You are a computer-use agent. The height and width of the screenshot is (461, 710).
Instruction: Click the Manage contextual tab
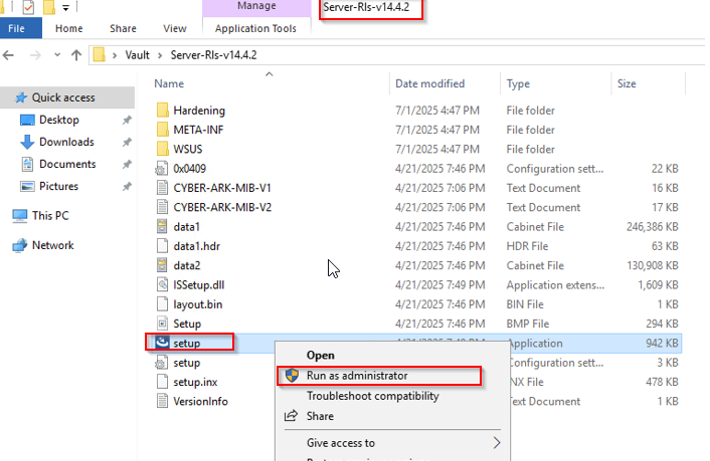pos(257,6)
